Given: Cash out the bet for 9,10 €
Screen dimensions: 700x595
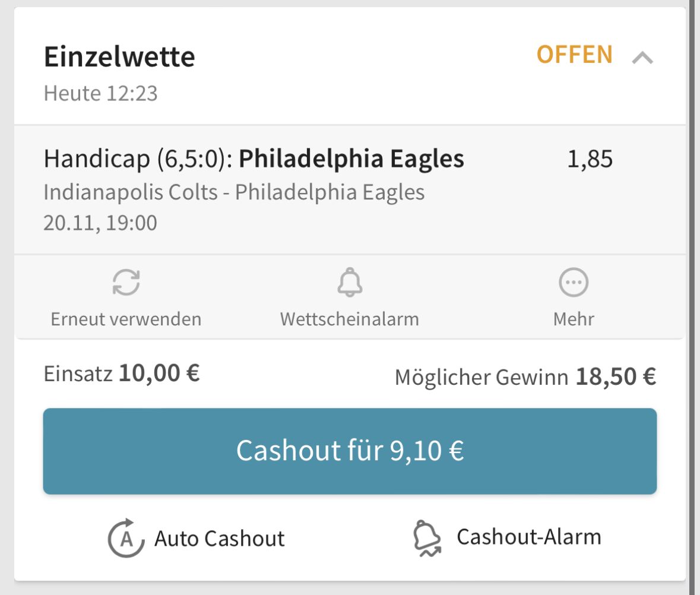Looking at the screenshot, I should click(x=350, y=451).
